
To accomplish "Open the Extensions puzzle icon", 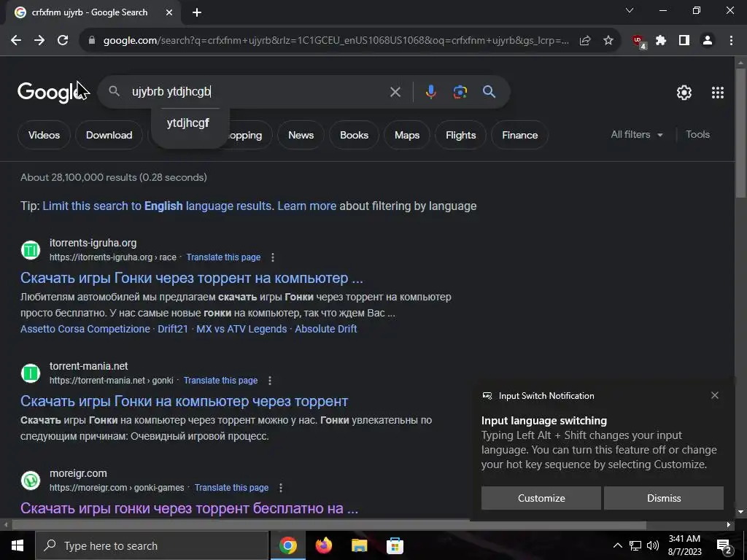I will [x=661, y=41].
